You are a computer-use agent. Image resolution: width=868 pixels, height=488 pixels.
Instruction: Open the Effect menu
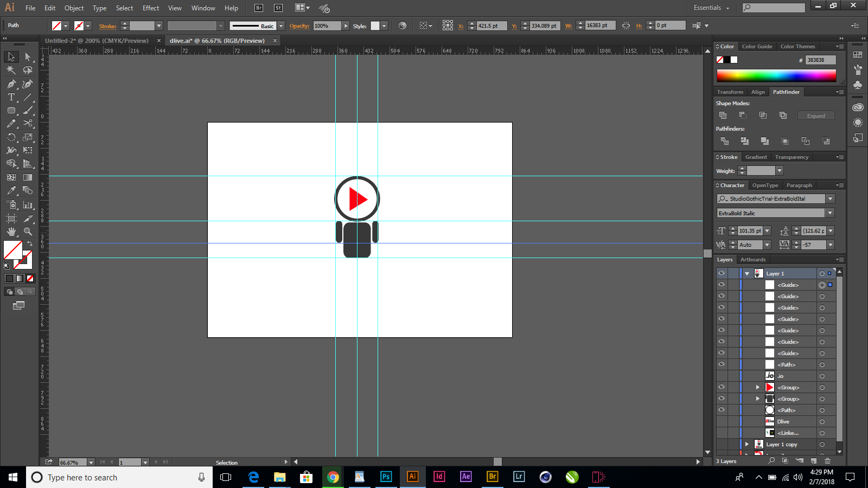(150, 8)
